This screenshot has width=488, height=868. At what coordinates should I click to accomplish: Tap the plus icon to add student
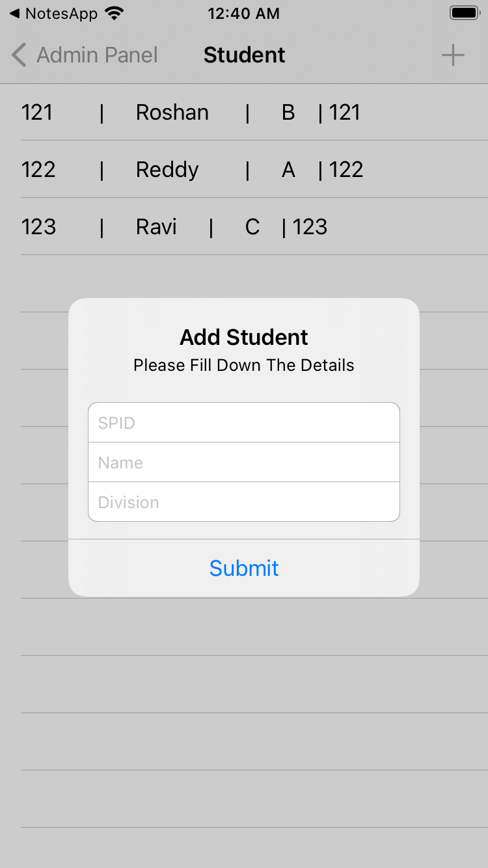click(452, 55)
